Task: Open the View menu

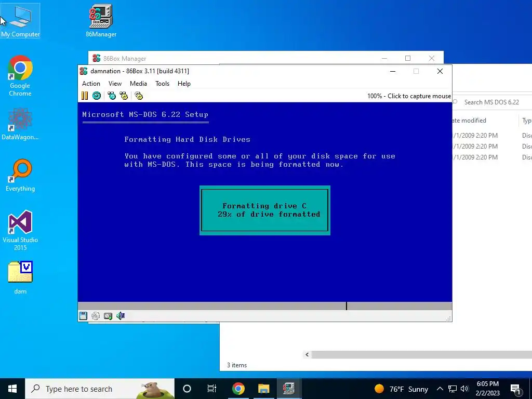Action: click(x=115, y=84)
